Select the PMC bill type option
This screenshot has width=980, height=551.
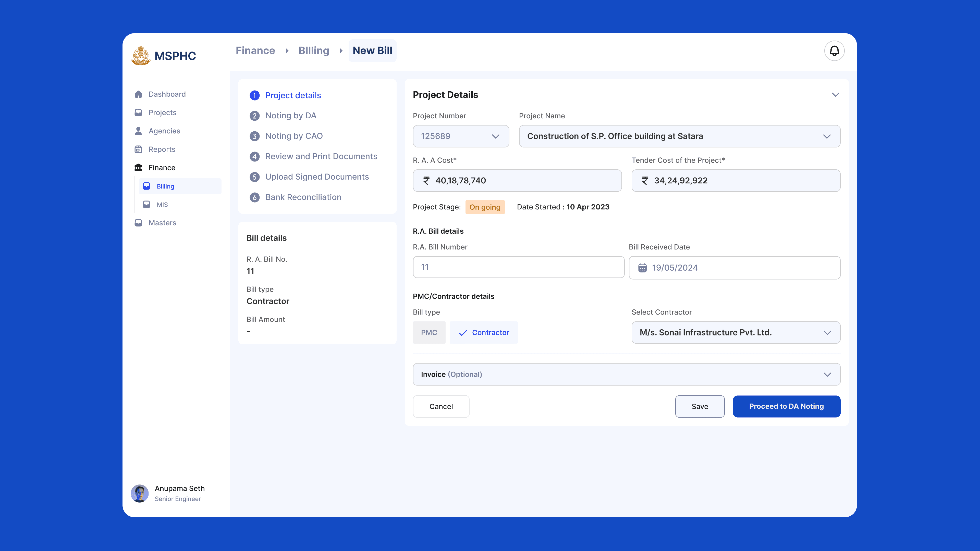click(x=429, y=332)
